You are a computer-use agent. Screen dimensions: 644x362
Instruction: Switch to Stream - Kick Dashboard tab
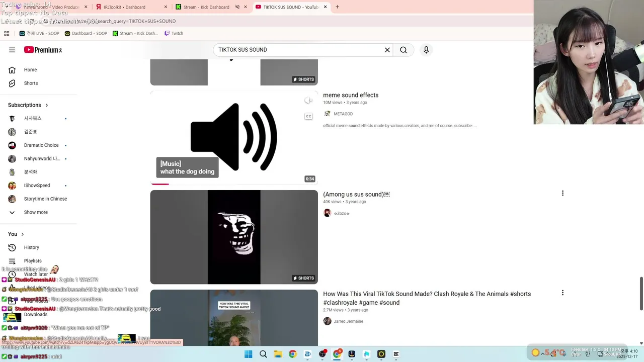tap(211, 7)
